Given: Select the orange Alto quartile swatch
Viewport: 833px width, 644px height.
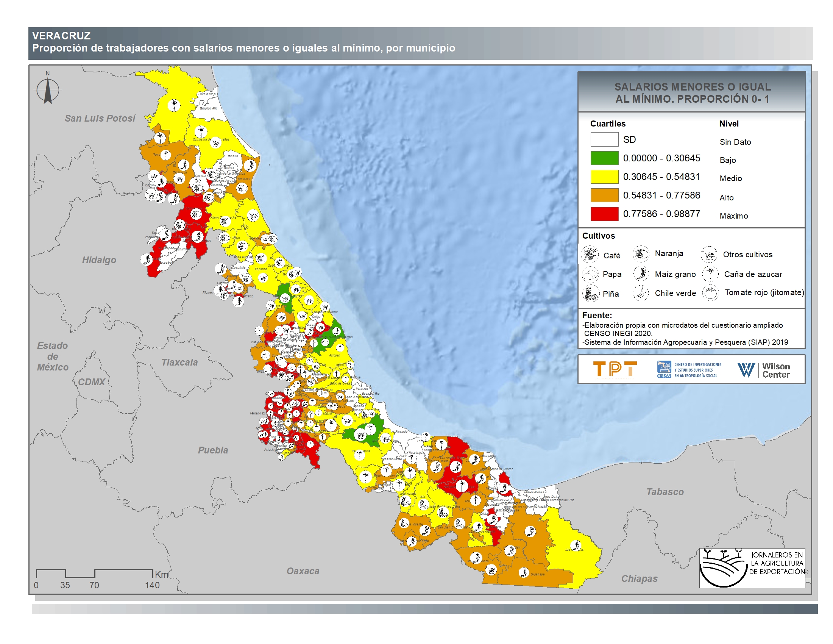Looking at the screenshot, I should pyautogui.click(x=604, y=195).
